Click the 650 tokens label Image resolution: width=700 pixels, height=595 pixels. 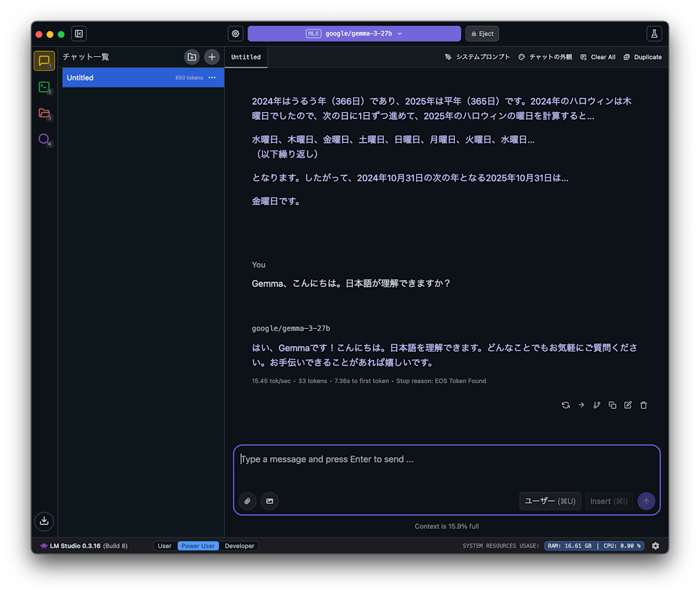pyautogui.click(x=189, y=78)
